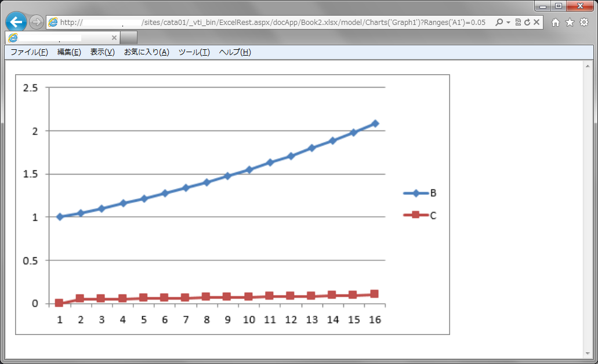The width and height of the screenshot is (598, 364).
Task: Toggle the Compatibility View icon
Action: click(x=518, y=23)
